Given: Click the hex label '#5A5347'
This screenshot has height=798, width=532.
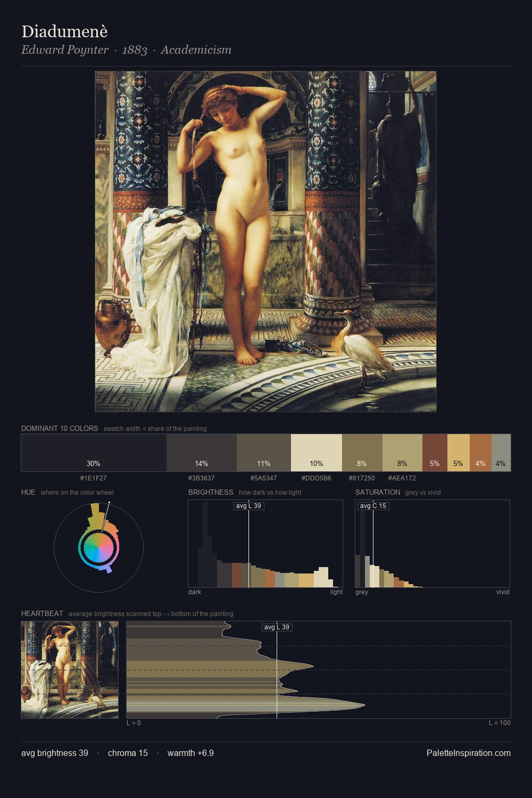Looking at the screenshot, I should [x=264, y=478].
